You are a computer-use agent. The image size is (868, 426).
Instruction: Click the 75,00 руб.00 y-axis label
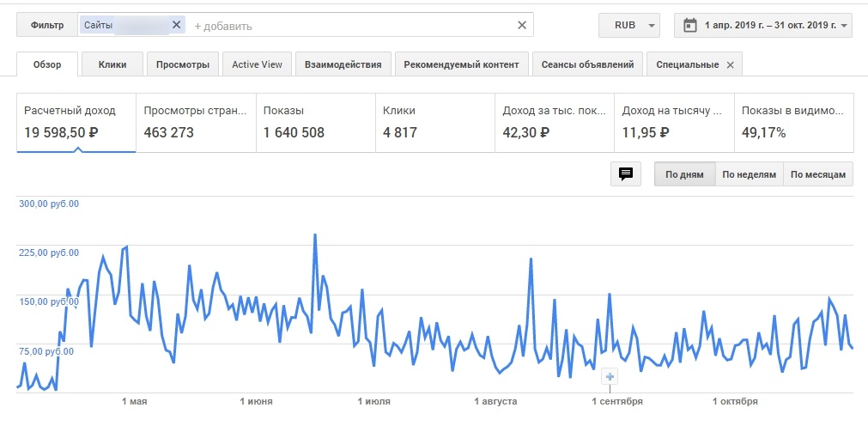[x=46, y=351]
